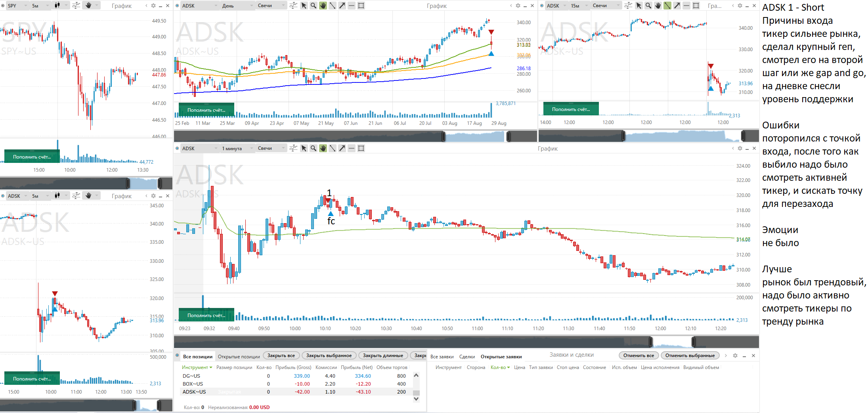The width and height of the screenshot is (868, 413).
Task: Select the arrow cursor tool in ADSK daily chart
Action: [304, 6]
